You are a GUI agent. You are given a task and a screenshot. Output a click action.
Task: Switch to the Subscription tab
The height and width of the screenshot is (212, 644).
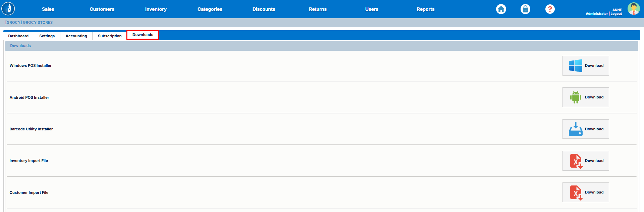coord(110,36)
